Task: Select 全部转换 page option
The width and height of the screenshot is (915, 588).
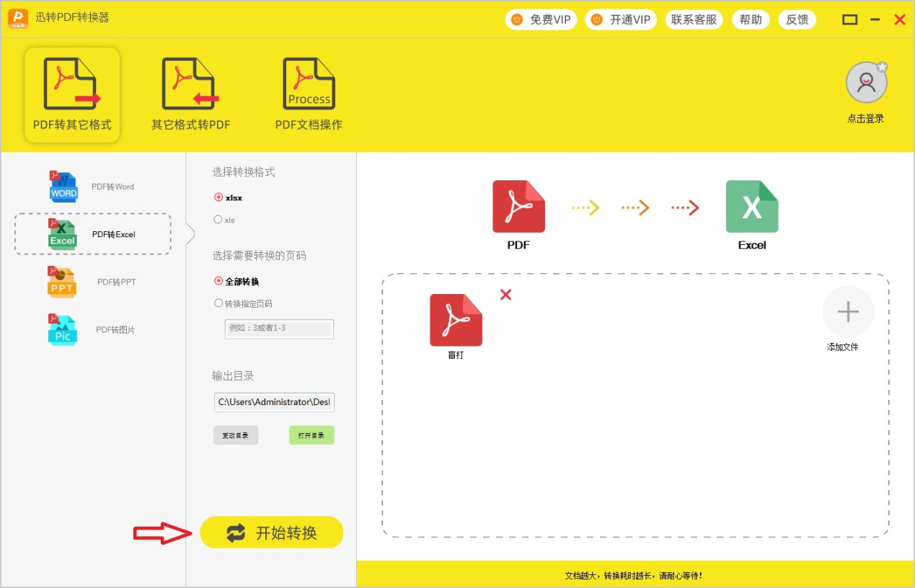Action: [x=237, y=281]
